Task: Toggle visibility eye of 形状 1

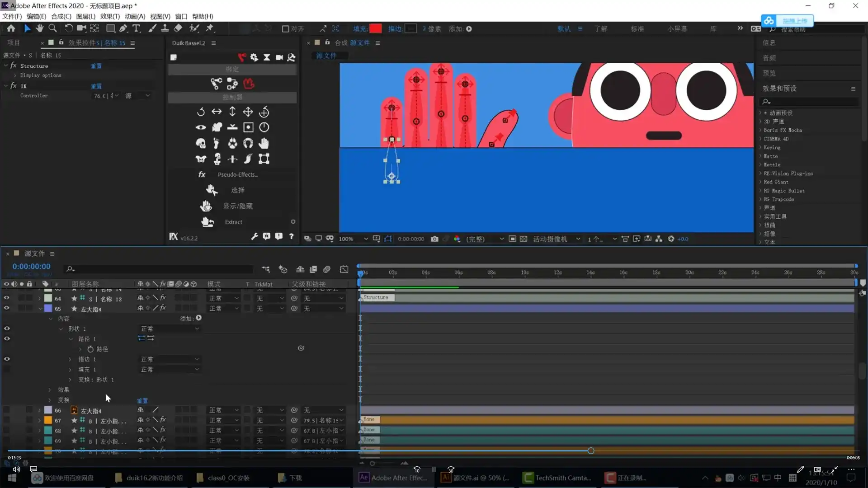Action: 7,328
